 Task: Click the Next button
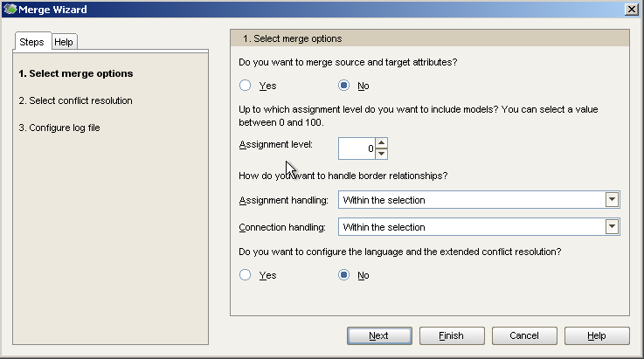point(379,335)
